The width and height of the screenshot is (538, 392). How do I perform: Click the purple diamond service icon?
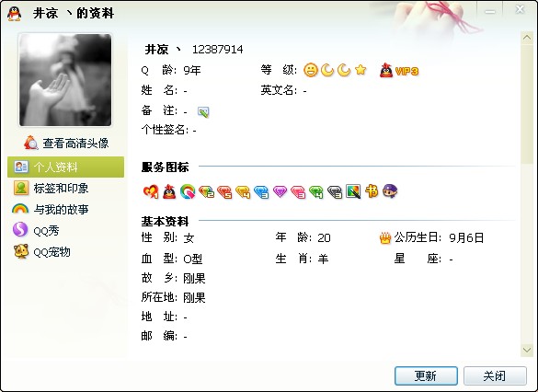coord(280,191)
